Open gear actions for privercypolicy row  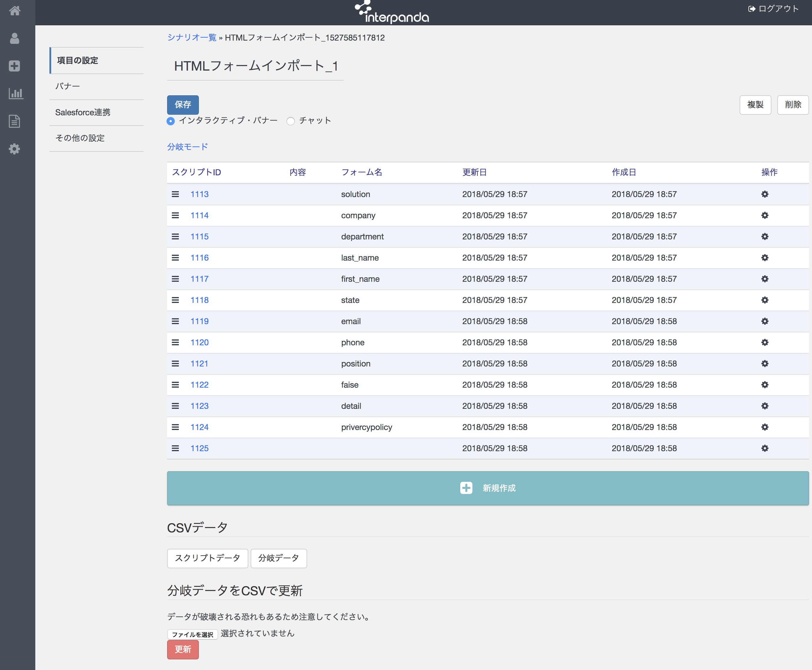(x=765, y=427)
